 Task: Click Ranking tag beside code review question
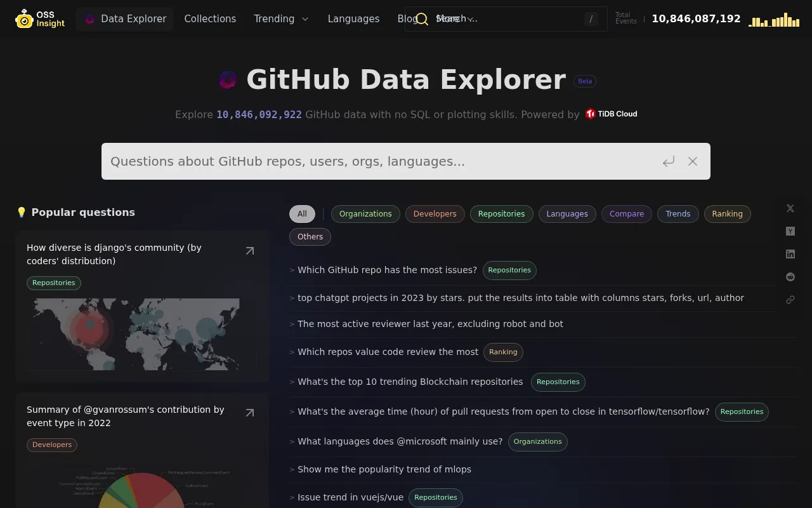click(x=503, y=352)
